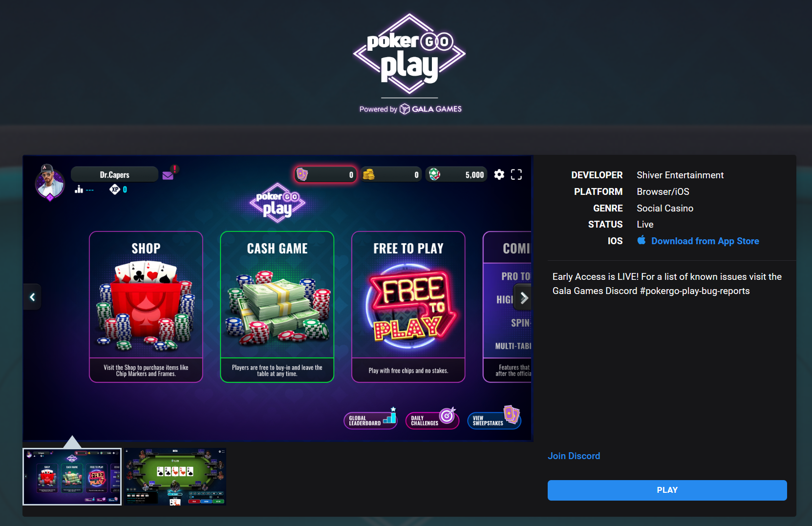Select the poker table screenshot thumbnail
The width and height of the screenshot is (812, 526).
pyautogui.click(x=175, y=477)
